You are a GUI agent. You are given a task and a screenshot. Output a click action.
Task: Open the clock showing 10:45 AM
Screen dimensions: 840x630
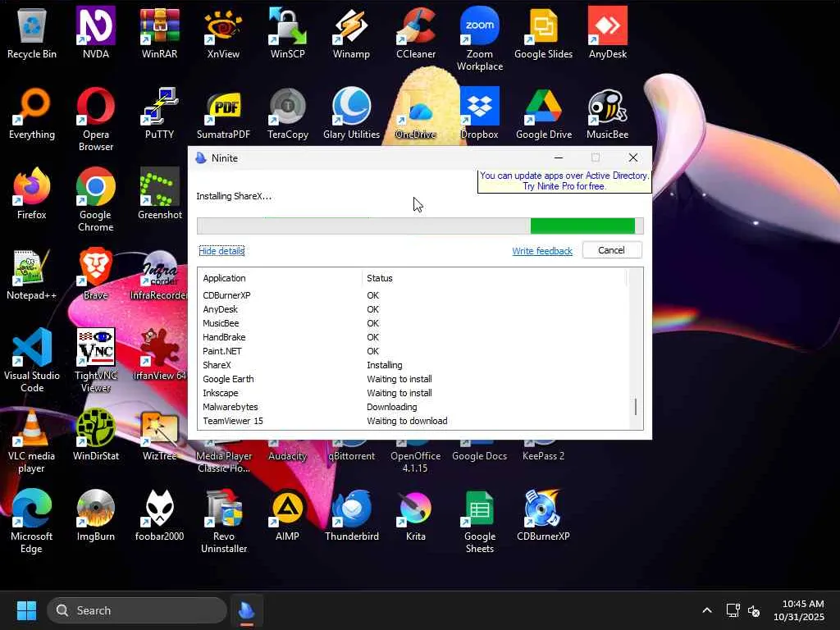click(x=799, y=610)
